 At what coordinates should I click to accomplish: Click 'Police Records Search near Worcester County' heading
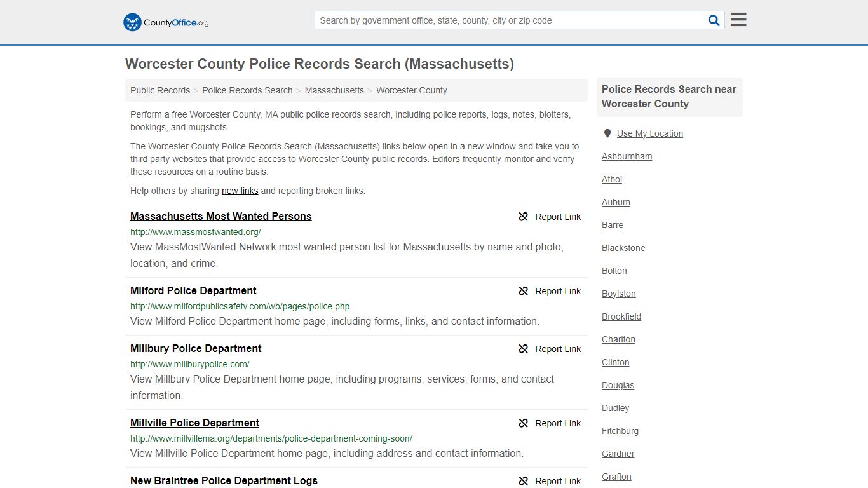pos(669,97)
